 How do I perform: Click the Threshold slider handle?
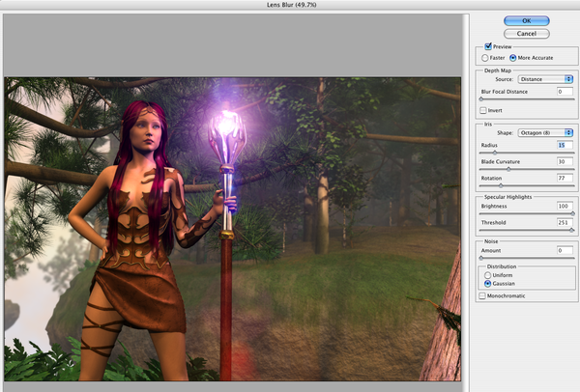click(x=571, y=230)
